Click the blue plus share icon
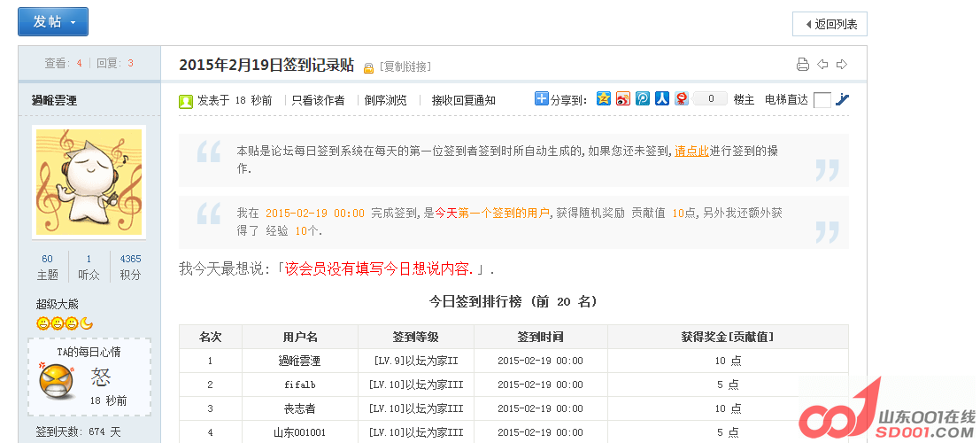980x443 pixels. click(x=542, y=99)
